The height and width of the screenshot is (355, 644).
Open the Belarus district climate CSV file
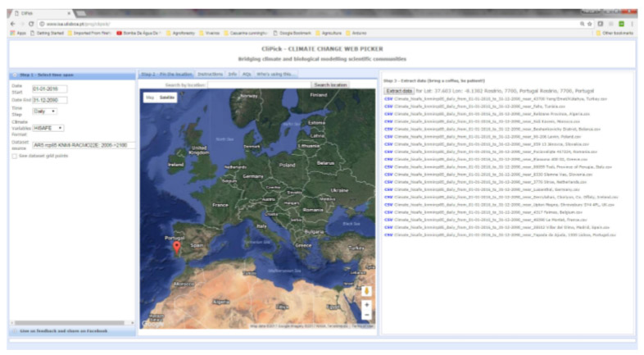pyautogui.click(x=497, y=130)
